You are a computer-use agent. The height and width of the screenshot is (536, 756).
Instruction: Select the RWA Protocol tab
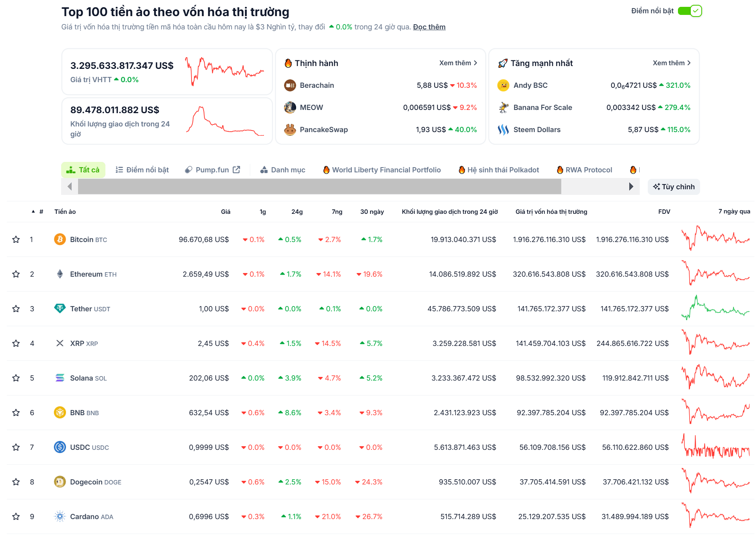click(x=585, y=170)
